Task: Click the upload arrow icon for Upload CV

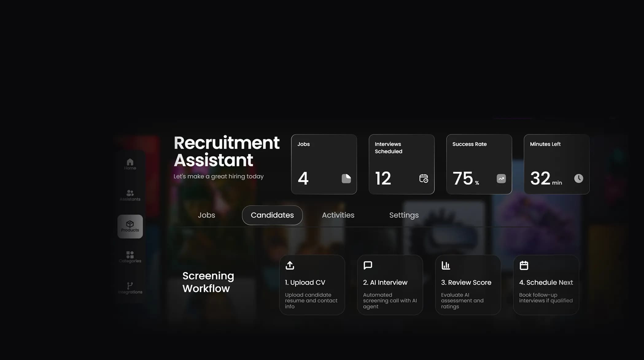Action: pos(289,265)
